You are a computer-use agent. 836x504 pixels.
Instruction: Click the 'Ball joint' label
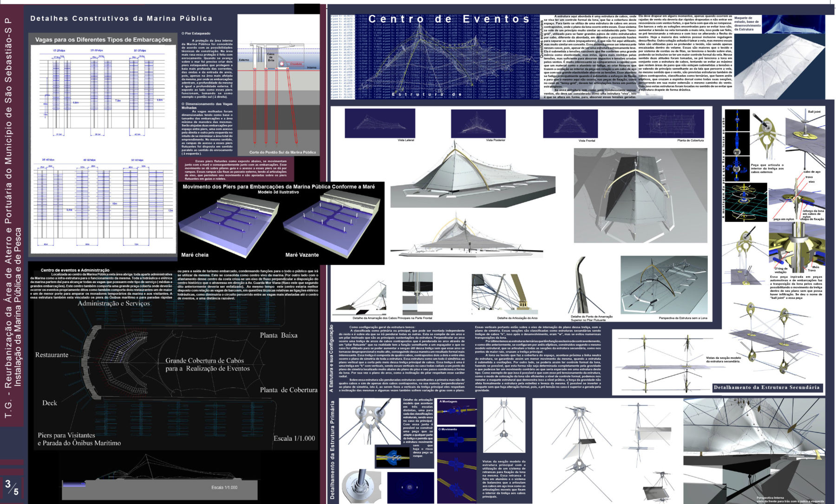[814, 112]
